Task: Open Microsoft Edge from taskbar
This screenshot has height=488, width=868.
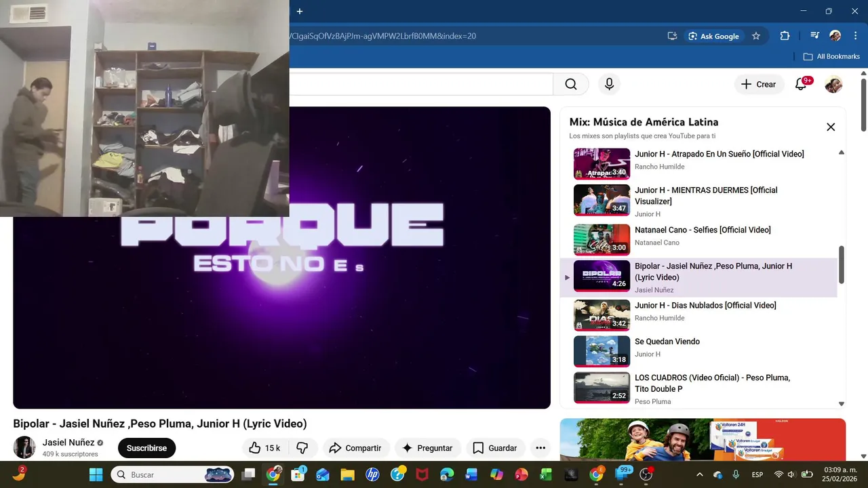Action: (x=447, y=474)
